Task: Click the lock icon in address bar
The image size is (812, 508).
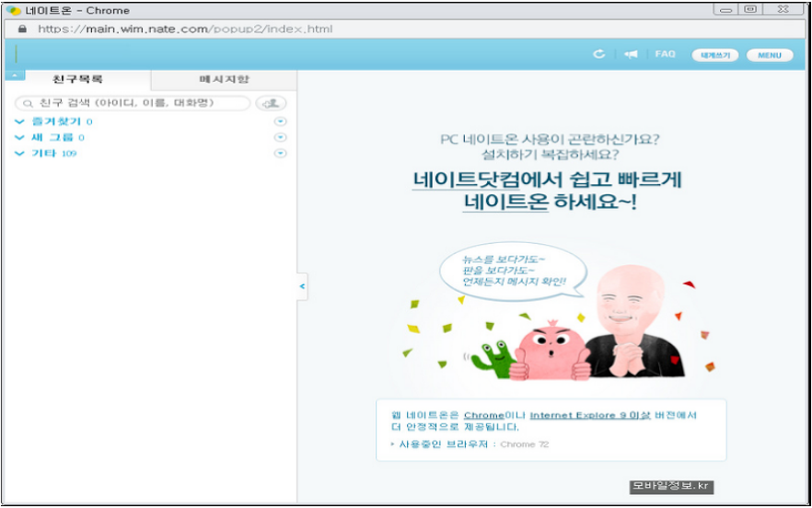Action: pos(22,29)
